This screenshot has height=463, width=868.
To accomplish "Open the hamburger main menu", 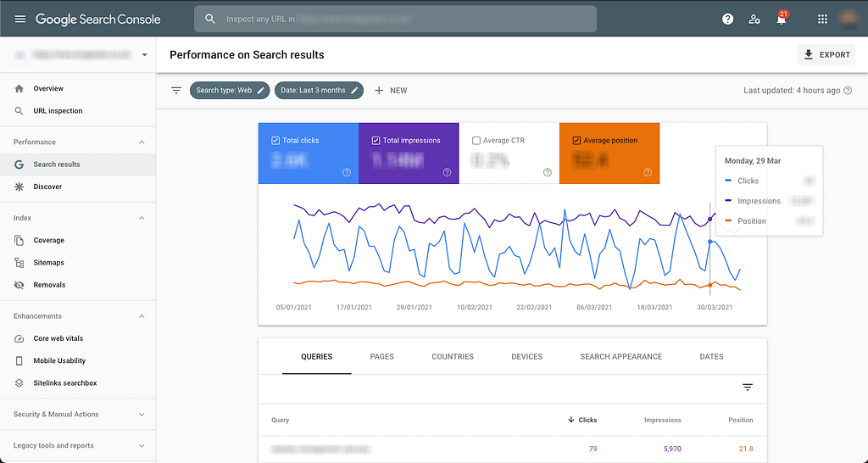I will [x=20, y=19].
